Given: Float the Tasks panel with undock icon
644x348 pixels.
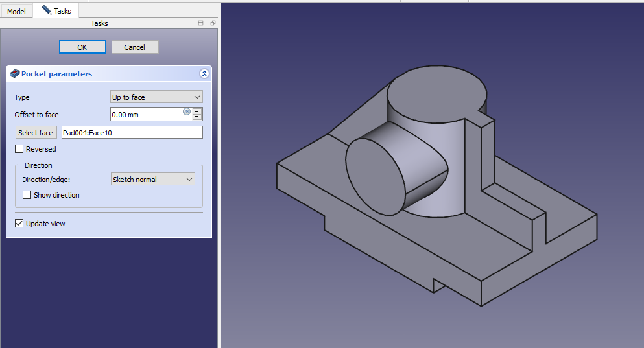Looking at the screenshot, I should point(213,23).
